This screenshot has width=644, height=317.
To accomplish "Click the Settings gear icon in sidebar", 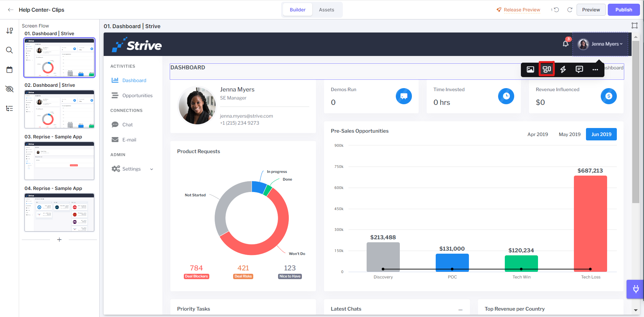I will pos(116,169).
